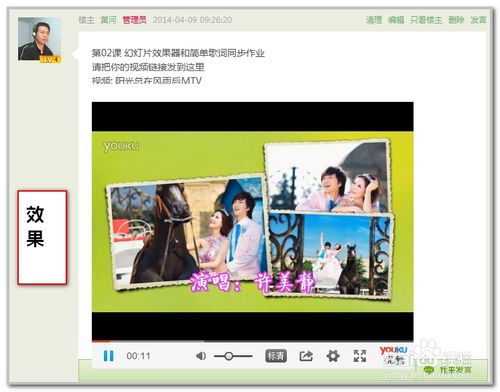500x392 pixels.
Task: Seek on the video progress bar
Action: coord(253,341)
